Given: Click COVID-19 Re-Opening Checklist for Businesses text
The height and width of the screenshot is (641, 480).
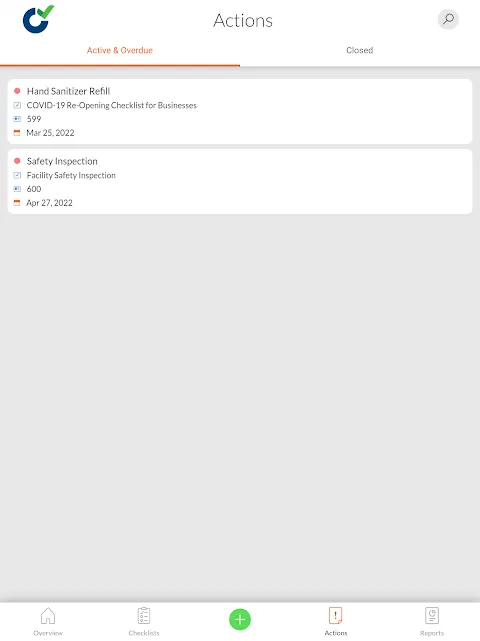Looking at the screenshot, I should [x=112, y=105].
